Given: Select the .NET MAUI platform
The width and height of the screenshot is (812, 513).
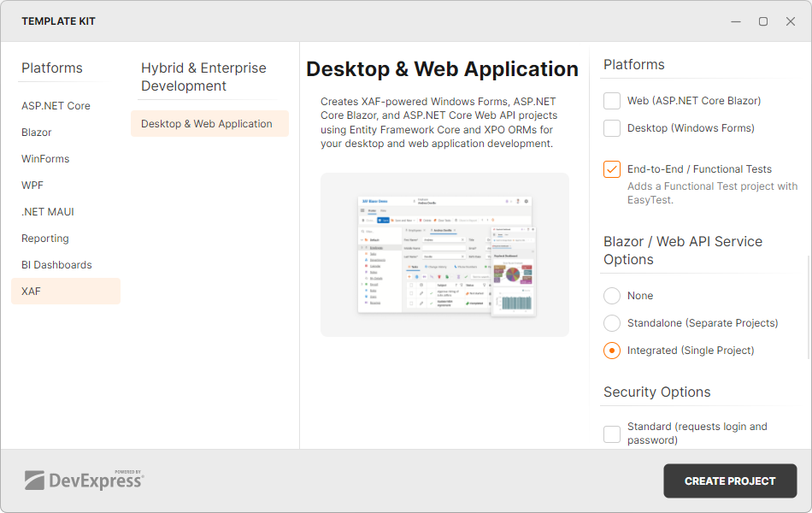Looking at the screenshot, I should [x=45, y=211].
